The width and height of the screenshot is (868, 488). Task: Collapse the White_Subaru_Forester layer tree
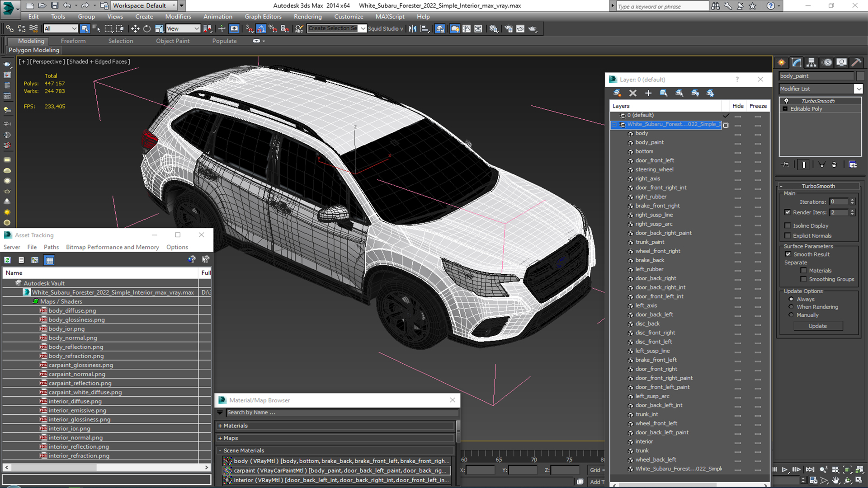pos(614,124)
